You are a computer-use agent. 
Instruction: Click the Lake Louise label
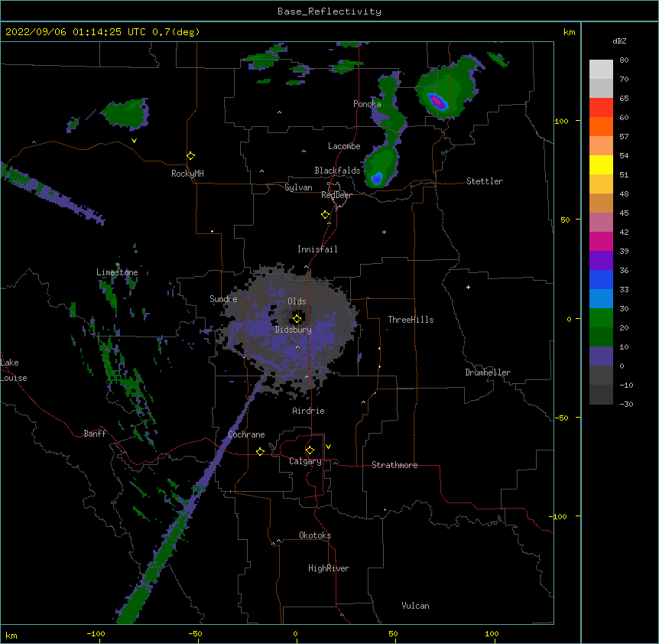[x=14, y=370]
